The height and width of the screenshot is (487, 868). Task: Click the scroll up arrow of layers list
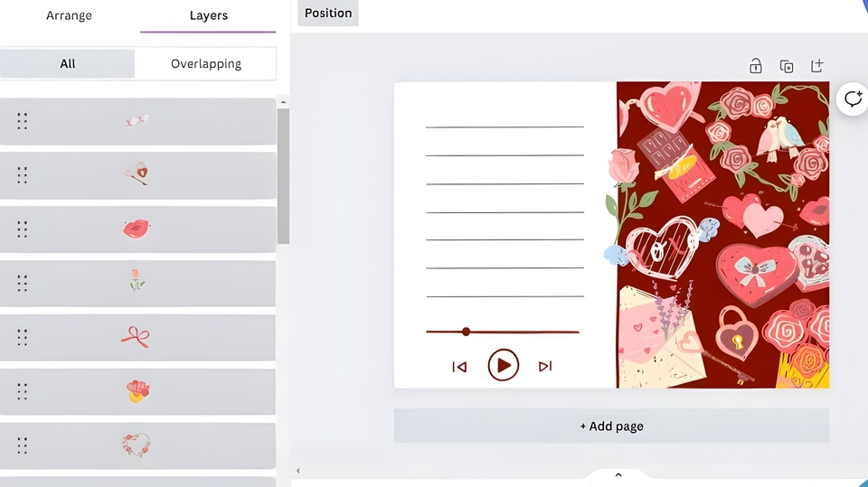[x=283, y=102]
